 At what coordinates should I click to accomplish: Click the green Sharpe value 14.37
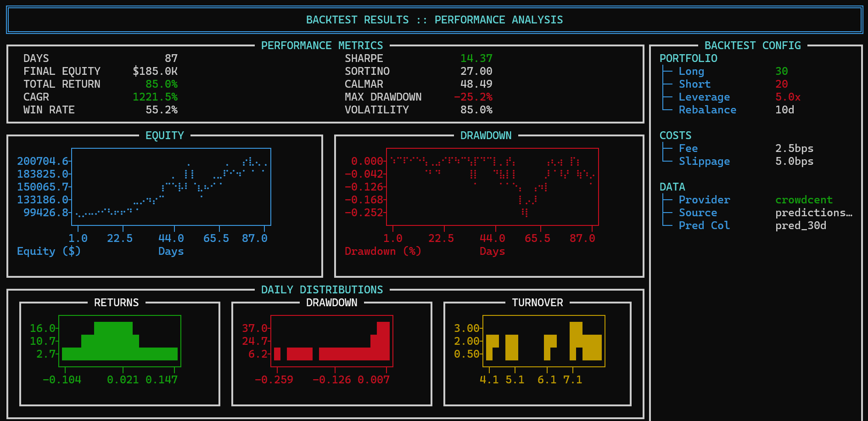click(476, 58)
